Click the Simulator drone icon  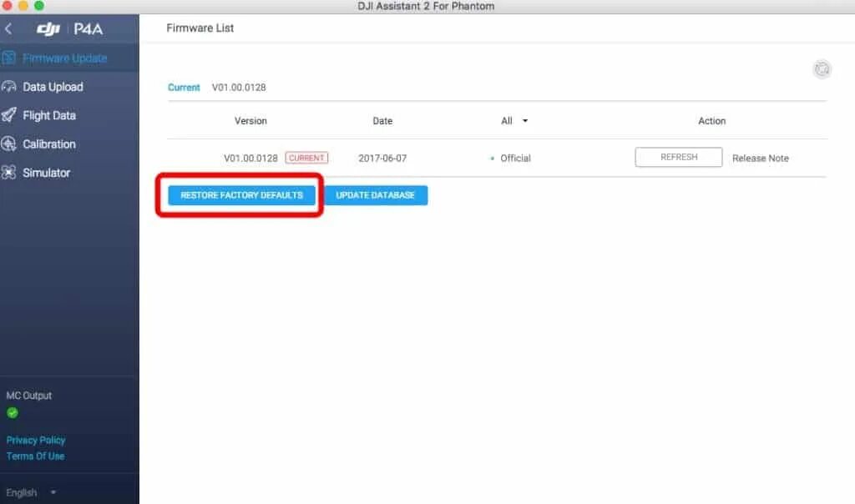click(x=10, y=173)
